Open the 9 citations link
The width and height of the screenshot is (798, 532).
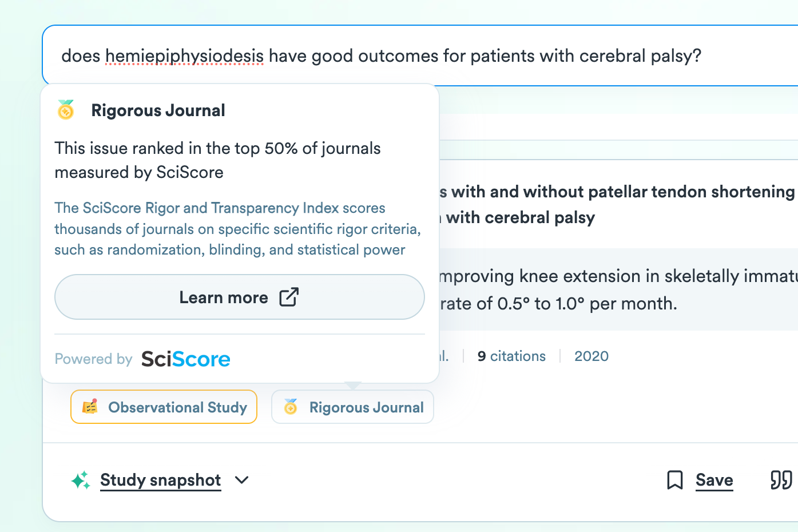pos(511,356)
